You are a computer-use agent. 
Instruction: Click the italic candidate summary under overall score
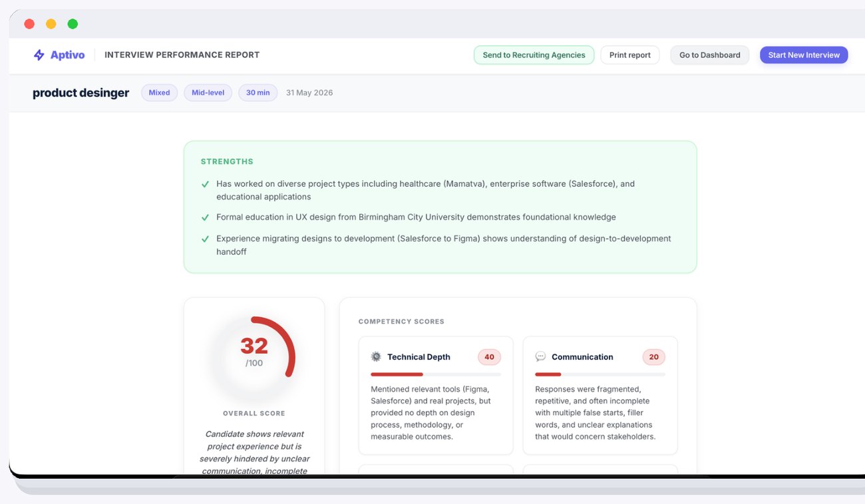coord(254,452)
